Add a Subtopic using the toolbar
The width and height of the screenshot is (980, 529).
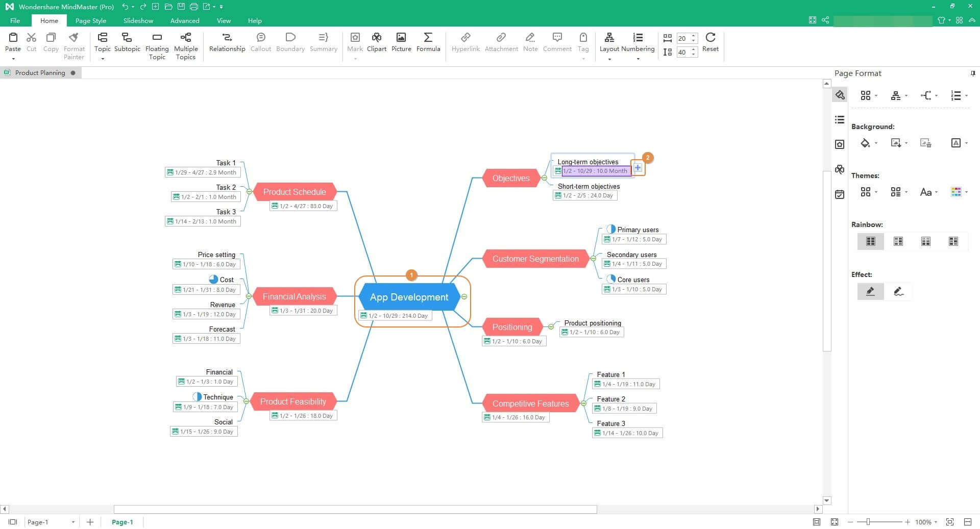click(x=127, y=38)
